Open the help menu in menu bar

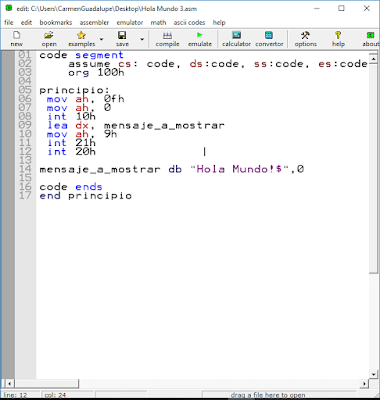219,22
